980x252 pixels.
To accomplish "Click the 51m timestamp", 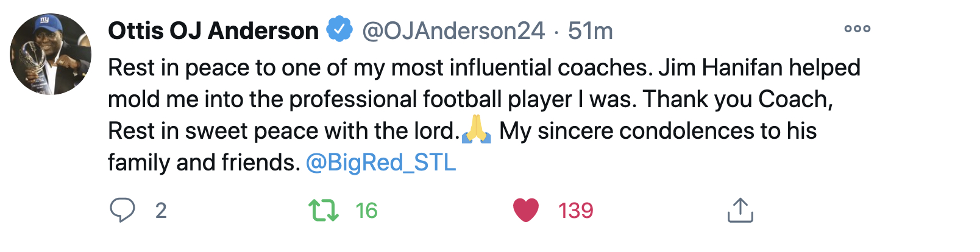I will pos(590,30).
